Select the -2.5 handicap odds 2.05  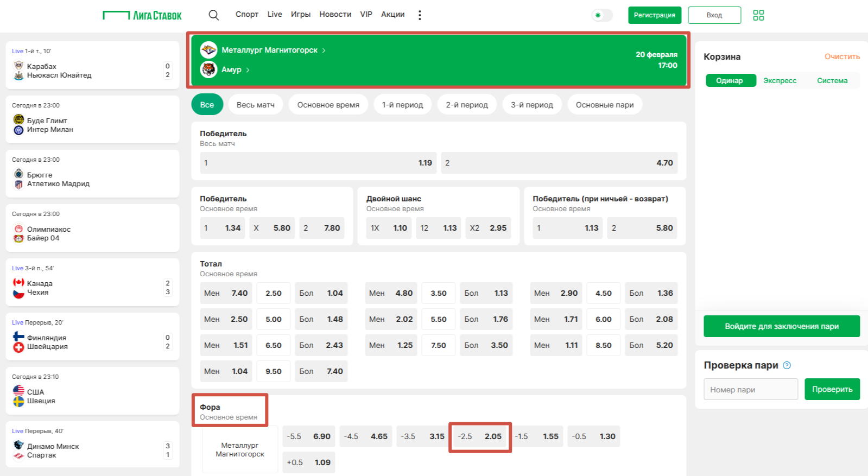click(x=480, y=436)
